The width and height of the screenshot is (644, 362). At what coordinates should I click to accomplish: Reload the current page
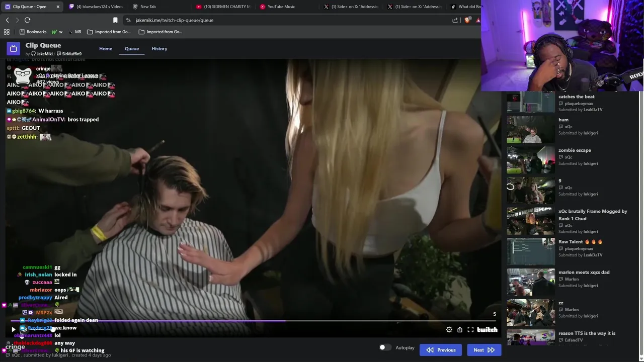click(27, 20)
